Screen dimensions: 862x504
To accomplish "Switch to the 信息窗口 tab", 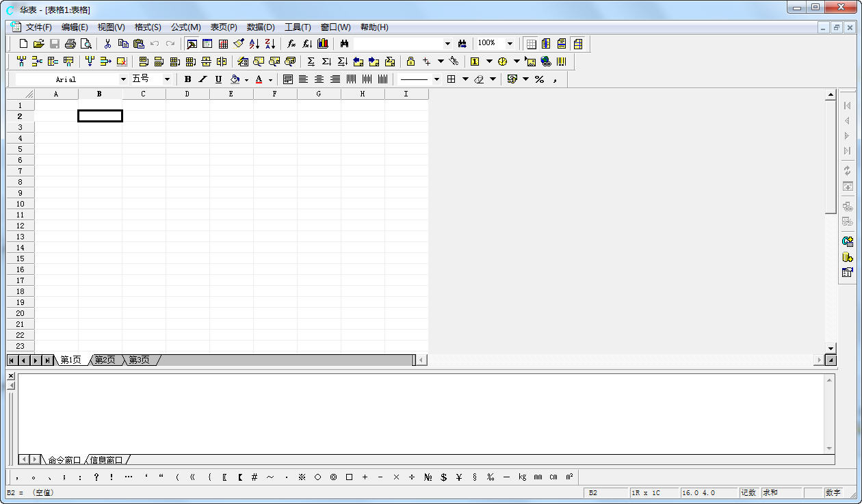I will pos(107,460).
